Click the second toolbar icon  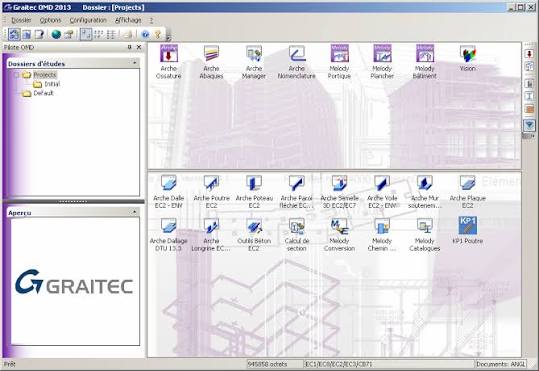pyautogui.click(x=27, y=34)
